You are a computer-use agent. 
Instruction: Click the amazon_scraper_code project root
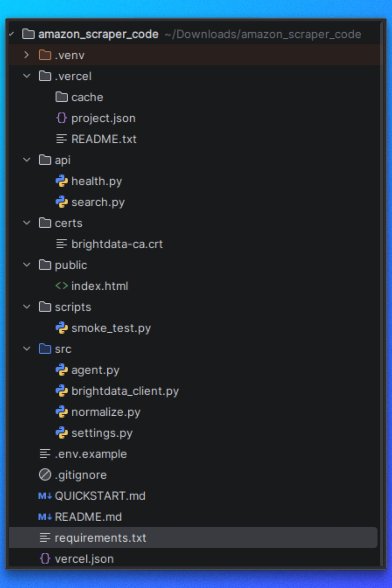[x=99, y=34]
